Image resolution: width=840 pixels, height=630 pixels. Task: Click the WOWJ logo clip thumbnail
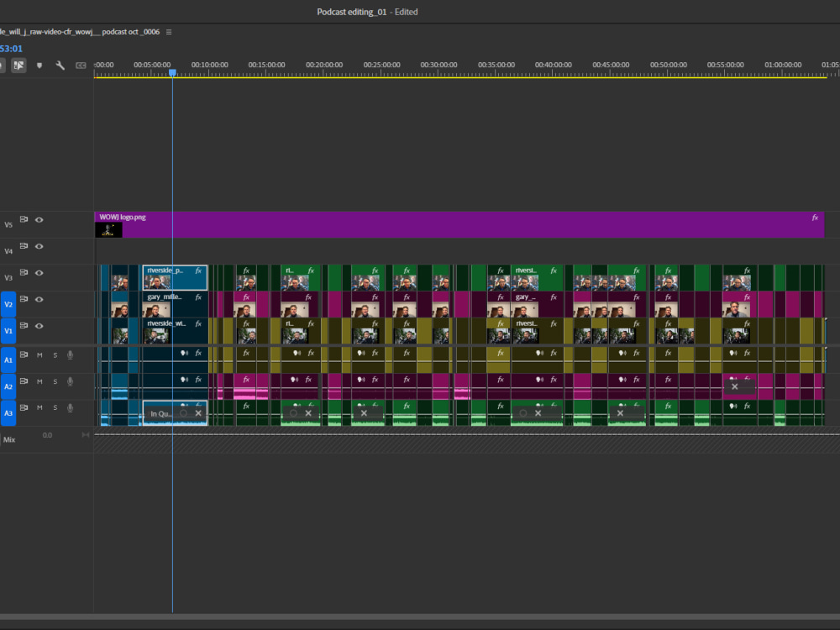pyautogui.click(x=108, y=230)
